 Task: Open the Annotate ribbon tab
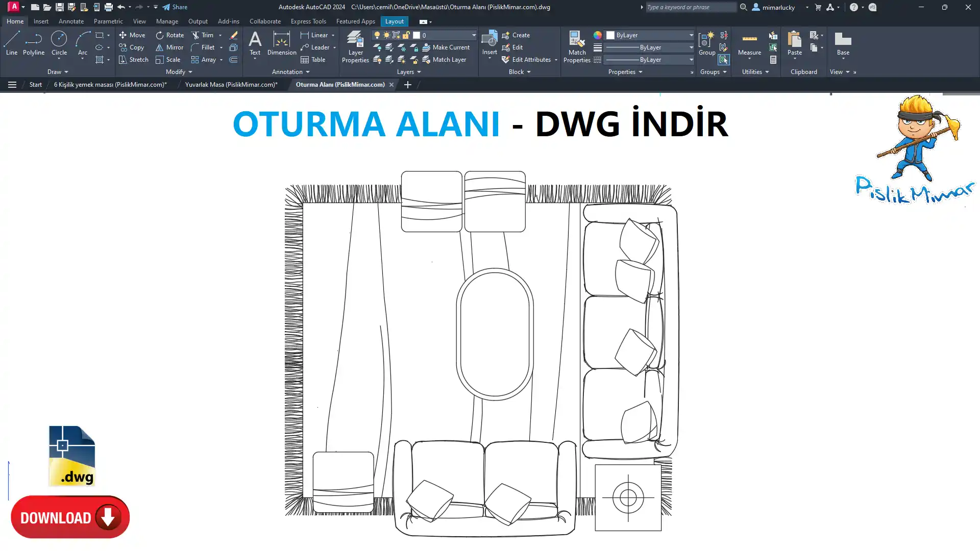coord(71,21)
